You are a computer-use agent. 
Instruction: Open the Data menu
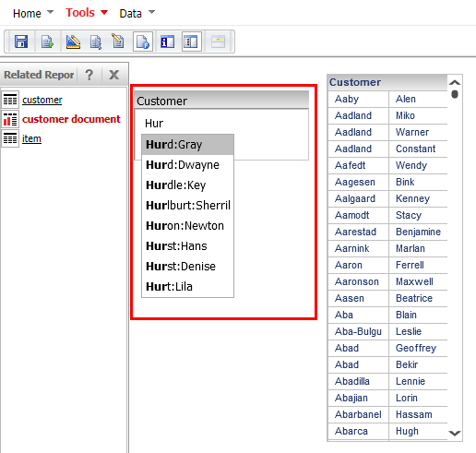(130, 14)
